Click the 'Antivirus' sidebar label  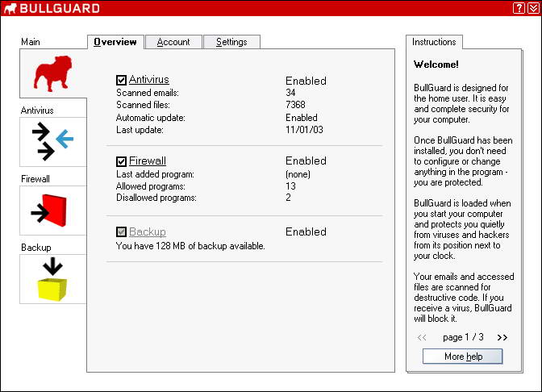pos(37,111)
